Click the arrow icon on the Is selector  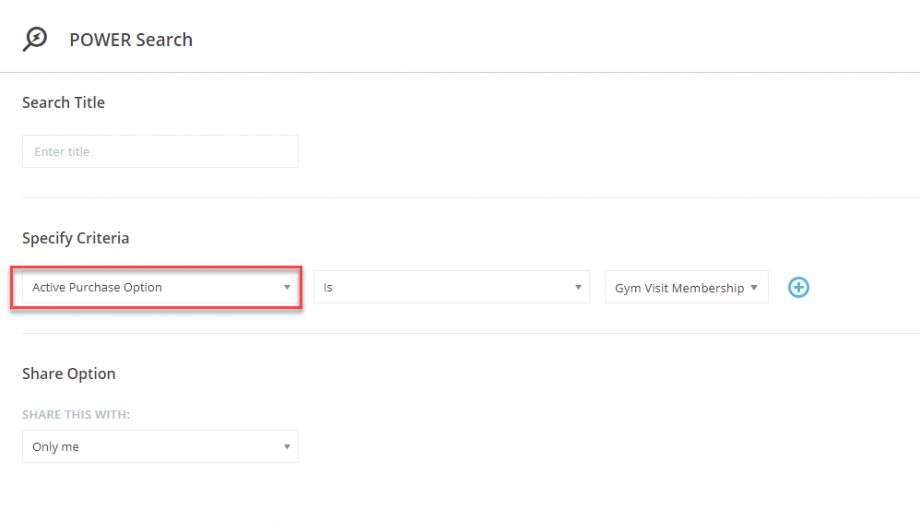578,287
